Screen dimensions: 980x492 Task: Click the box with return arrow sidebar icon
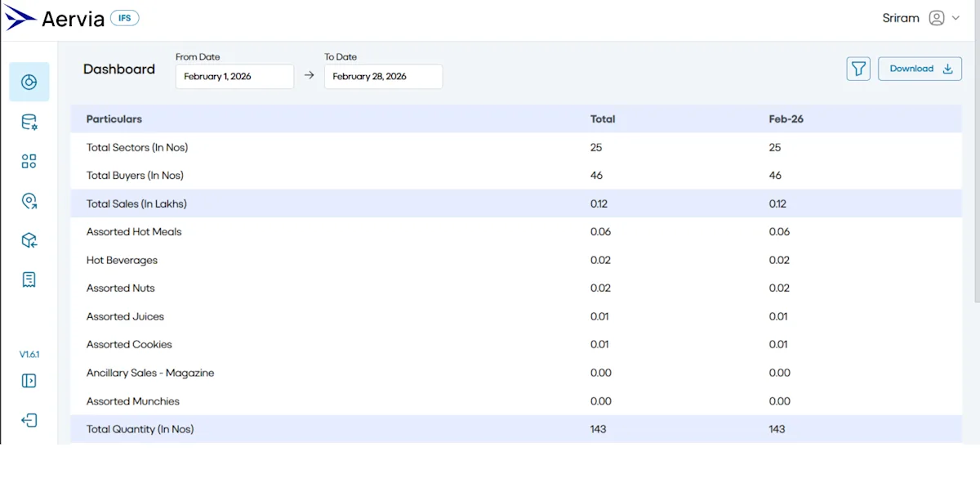pos(29,240)
